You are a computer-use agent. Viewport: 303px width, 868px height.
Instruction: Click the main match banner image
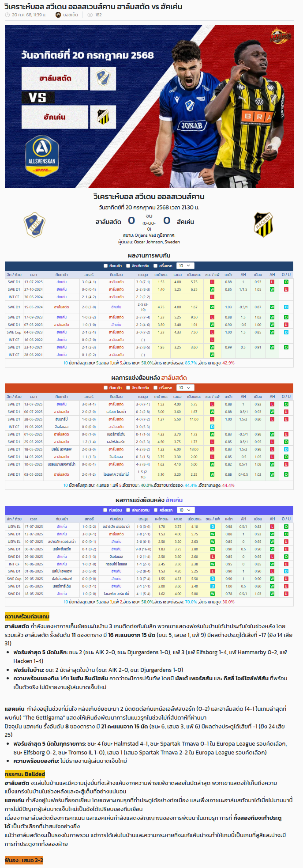tap(149, 106)
